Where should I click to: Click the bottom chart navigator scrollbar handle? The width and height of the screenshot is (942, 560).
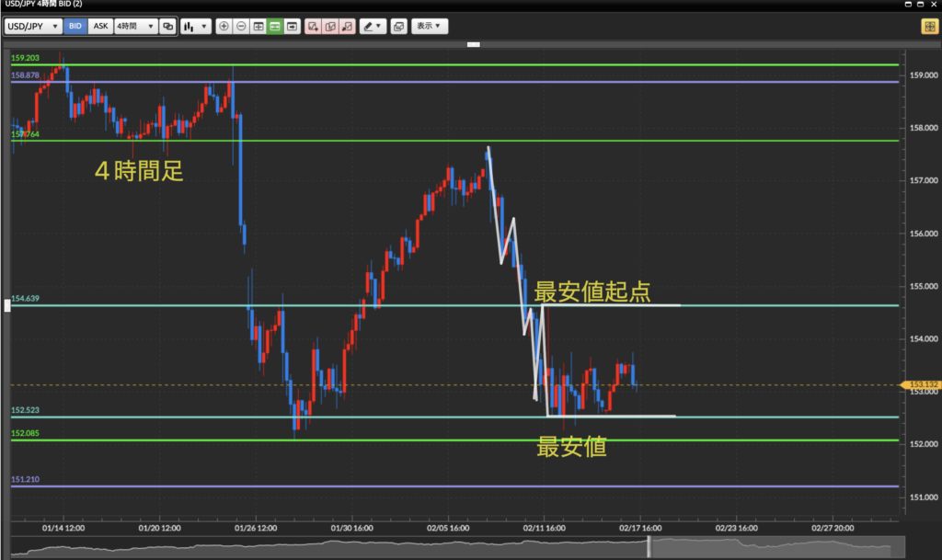click(650, 547)
